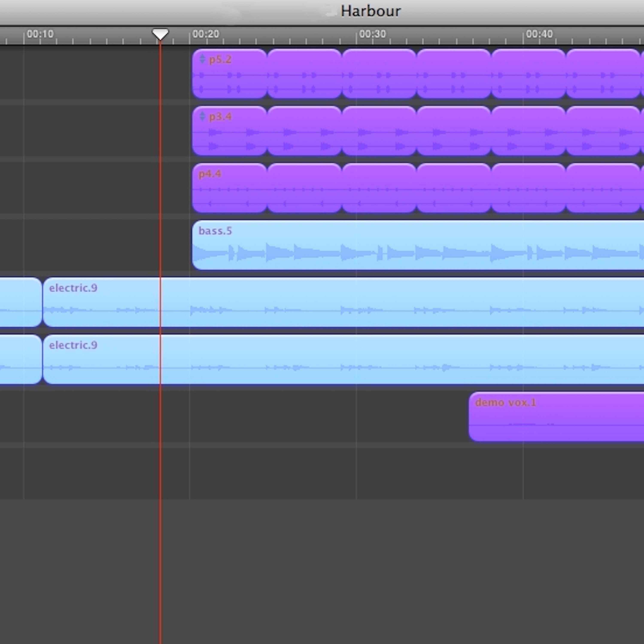Select the p3.4 region by its name label
This screenshot has width=644, height=644.
220,117
